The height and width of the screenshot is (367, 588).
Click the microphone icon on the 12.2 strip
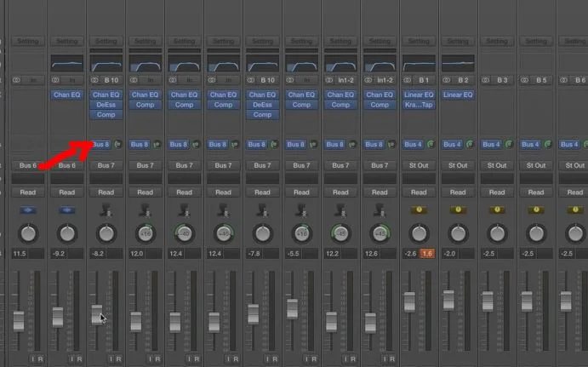[340, 210]
